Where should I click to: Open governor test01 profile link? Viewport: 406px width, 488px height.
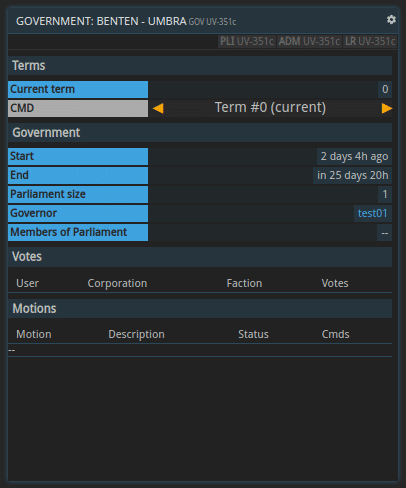(x=372, y=213)
